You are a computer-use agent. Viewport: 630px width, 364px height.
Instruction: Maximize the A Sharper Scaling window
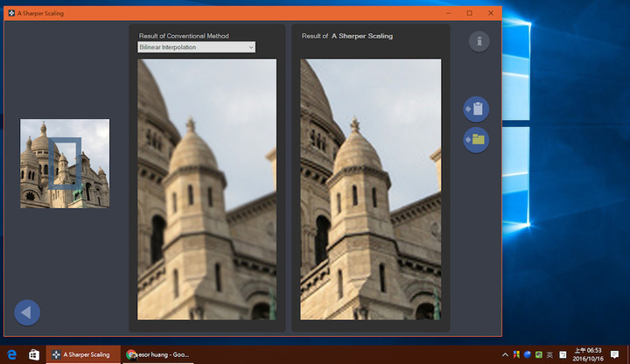click(469, 13)
